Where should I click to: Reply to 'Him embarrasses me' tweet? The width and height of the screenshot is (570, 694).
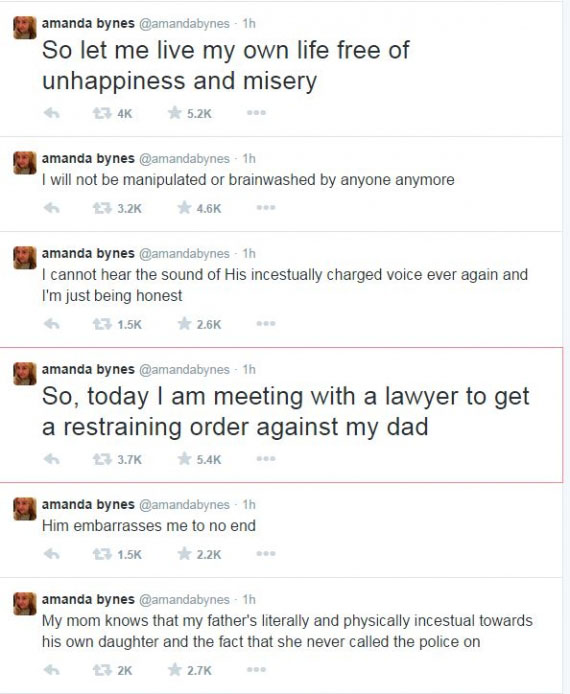point(52,554)
